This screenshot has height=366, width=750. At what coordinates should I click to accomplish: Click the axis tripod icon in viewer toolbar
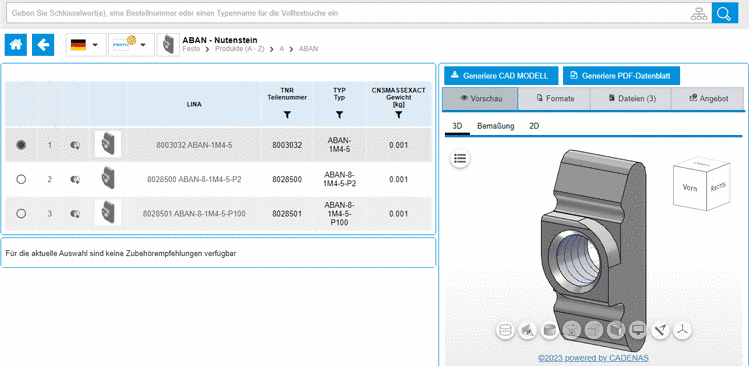pos(683,330)
